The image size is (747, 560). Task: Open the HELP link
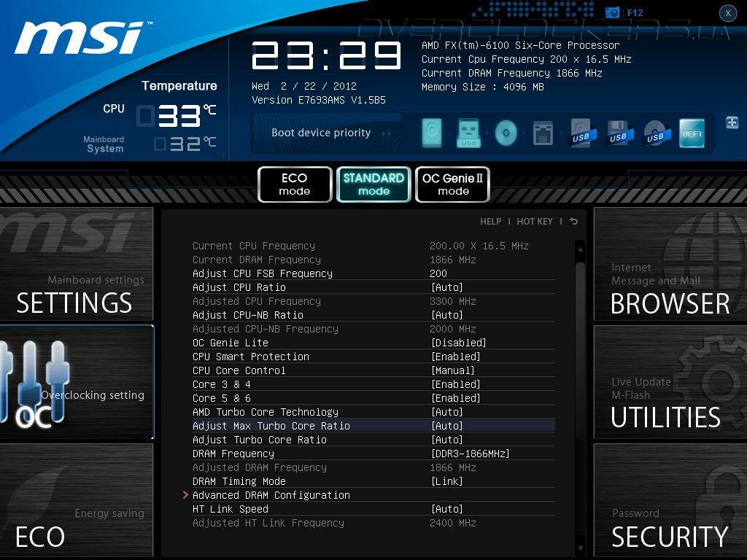491,222
